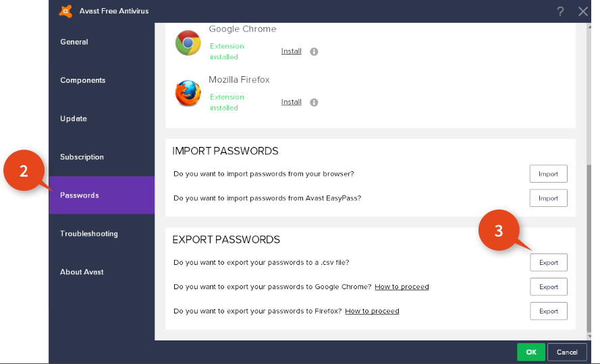Click Firefox's green Extension installed status
This screenshot has width=600, height=364.
[x=227, y=102]
